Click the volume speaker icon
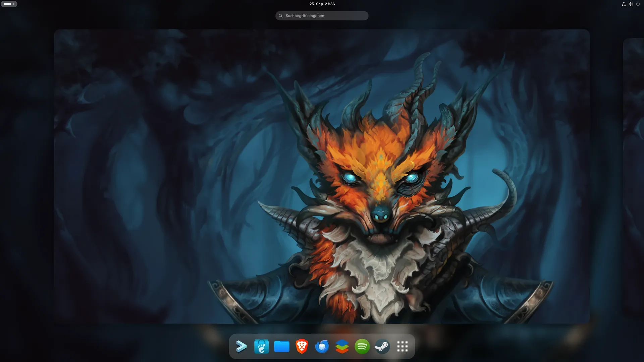Screen dimensions: 644x362 [631, 4]
